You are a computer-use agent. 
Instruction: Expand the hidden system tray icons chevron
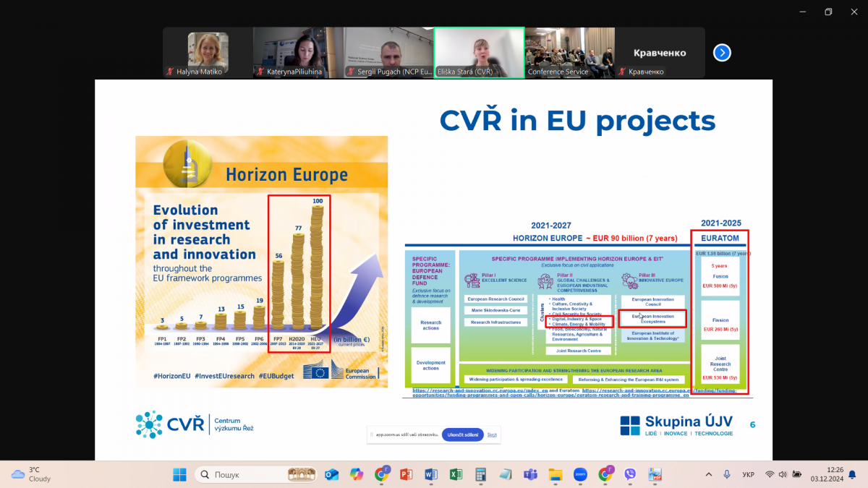(x=709, y=474)
